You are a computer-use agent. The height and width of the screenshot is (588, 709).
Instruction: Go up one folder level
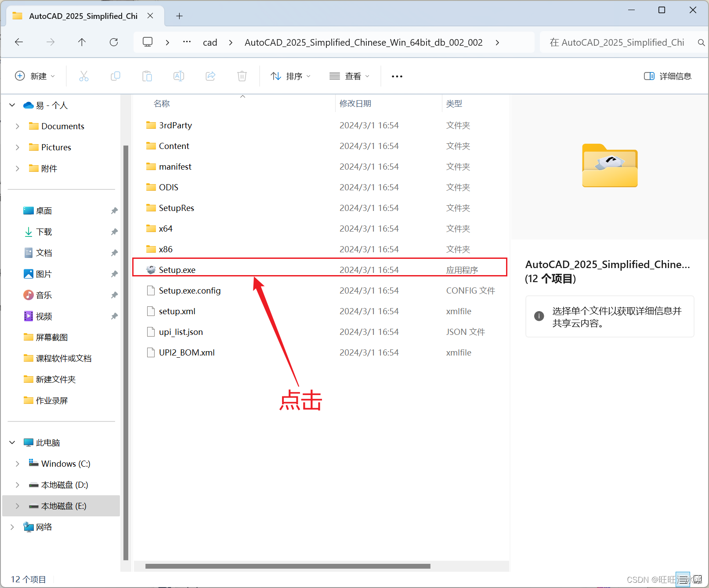(82, 42)
